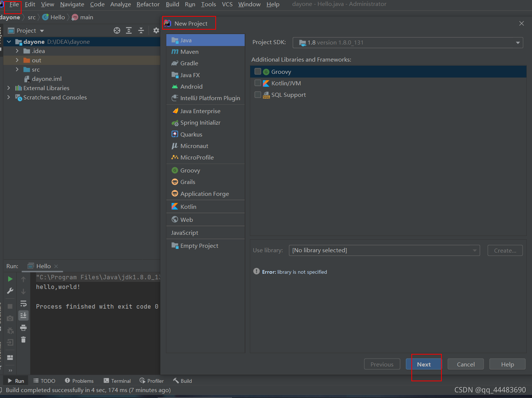Enable the Kotlin/JVM checkbox
Image resolution: width=532 pixels, height=398 pixels.
[258, 83]
